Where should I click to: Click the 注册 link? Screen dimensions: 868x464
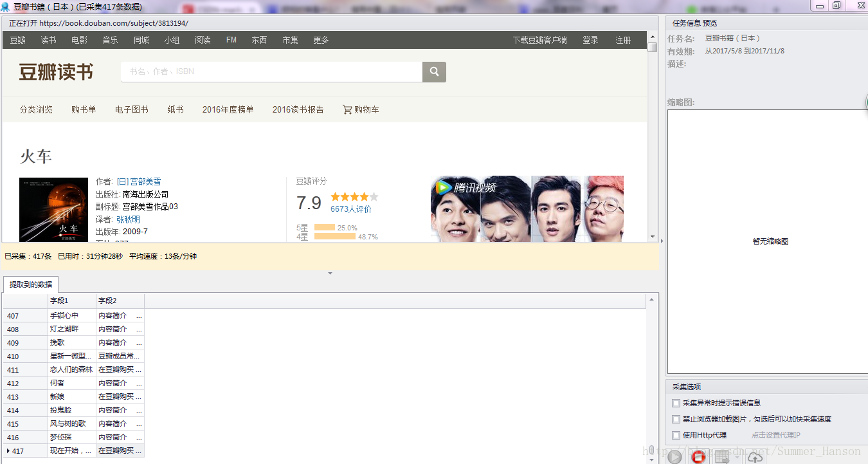623,40
